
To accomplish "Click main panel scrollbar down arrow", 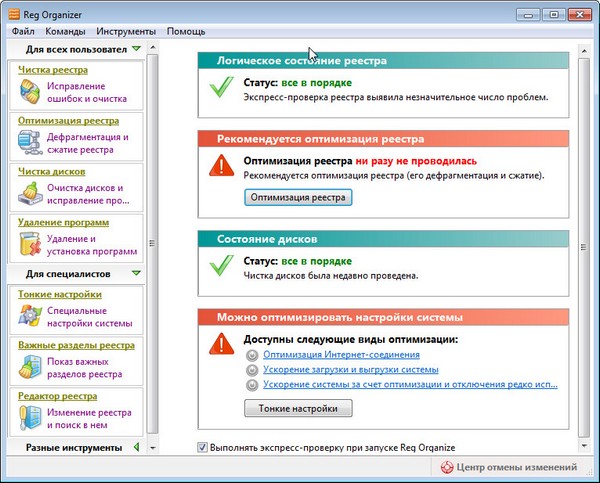I will point(584,445).
